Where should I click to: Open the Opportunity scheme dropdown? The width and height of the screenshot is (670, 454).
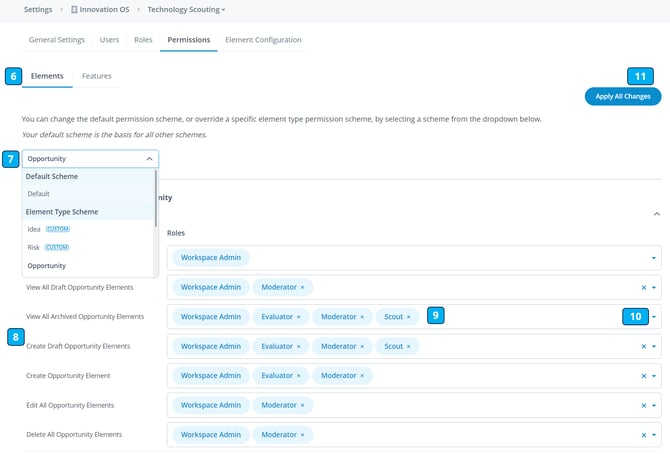tap(90, 159)
